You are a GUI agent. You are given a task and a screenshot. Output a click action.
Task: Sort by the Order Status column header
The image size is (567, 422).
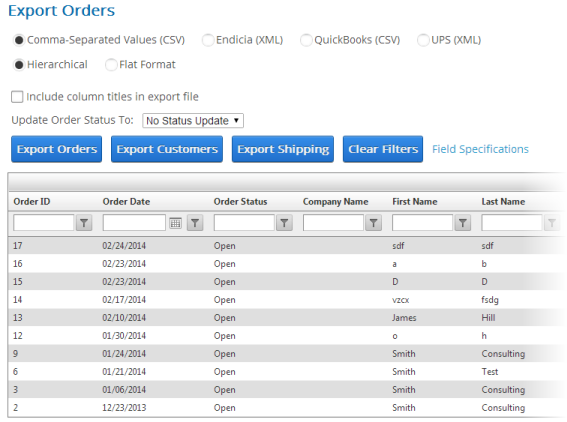pyautogui.click(x=240, y=201)
